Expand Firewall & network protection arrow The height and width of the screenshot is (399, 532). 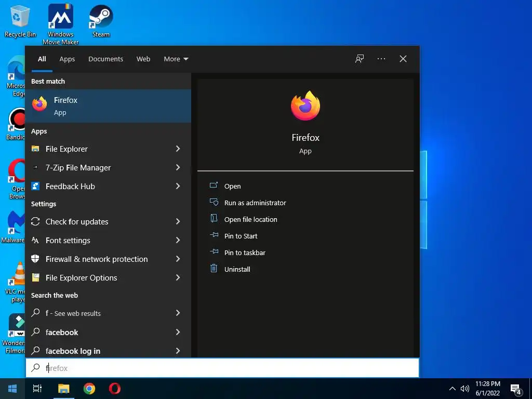point(178,259)
